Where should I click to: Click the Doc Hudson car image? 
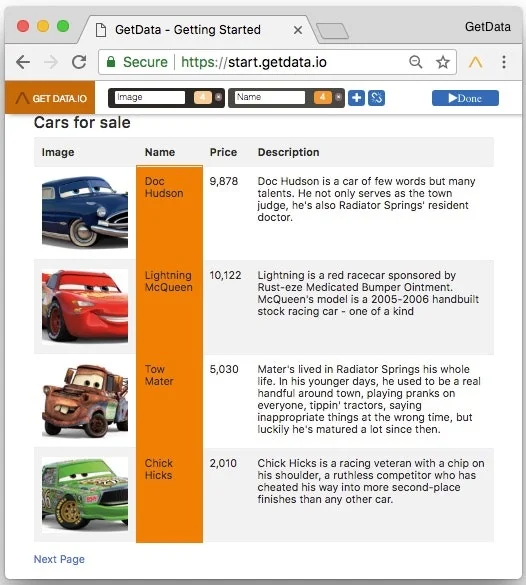point(85,212)
